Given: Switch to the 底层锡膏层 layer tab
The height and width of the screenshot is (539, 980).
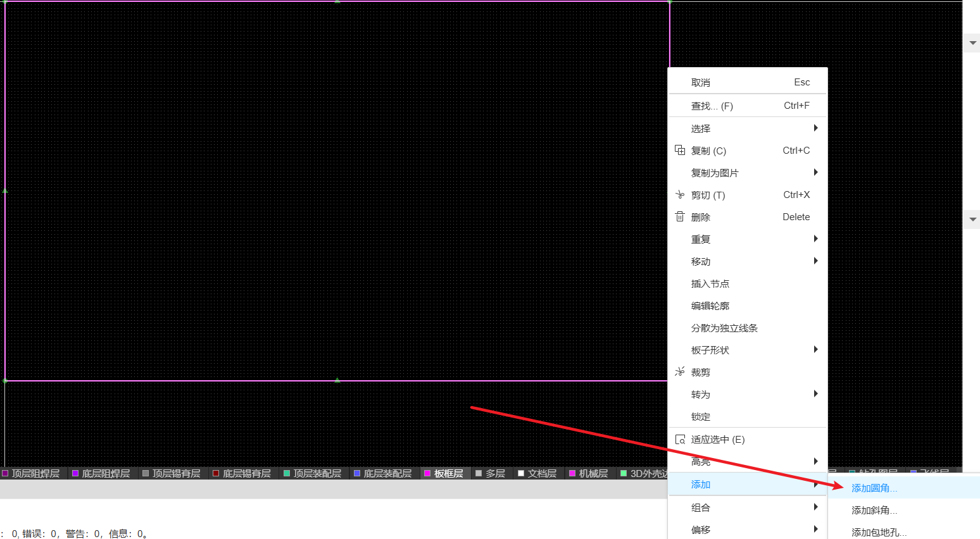Looking at the screenshot, I should (x=242, y=473).
